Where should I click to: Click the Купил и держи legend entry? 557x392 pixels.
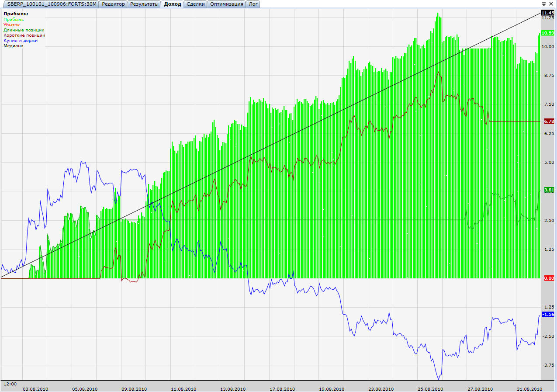pos(21,41)
